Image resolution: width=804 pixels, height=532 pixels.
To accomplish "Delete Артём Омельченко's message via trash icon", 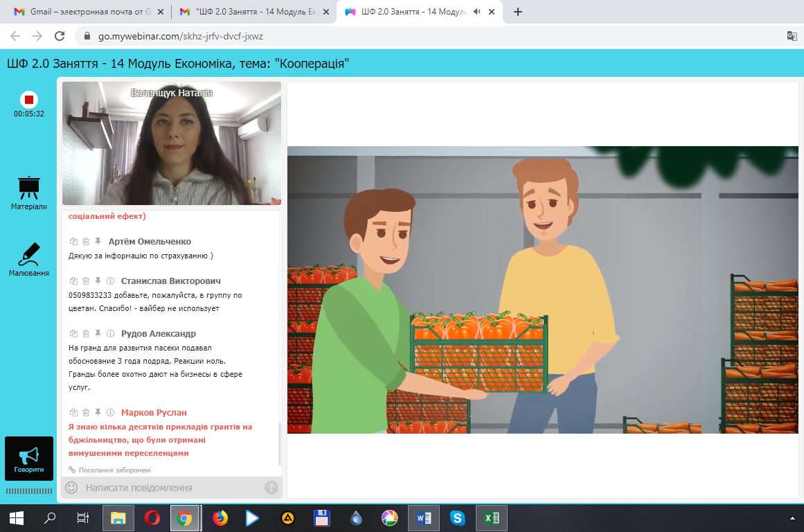I will pyautogui.click(x=86, y=242).
